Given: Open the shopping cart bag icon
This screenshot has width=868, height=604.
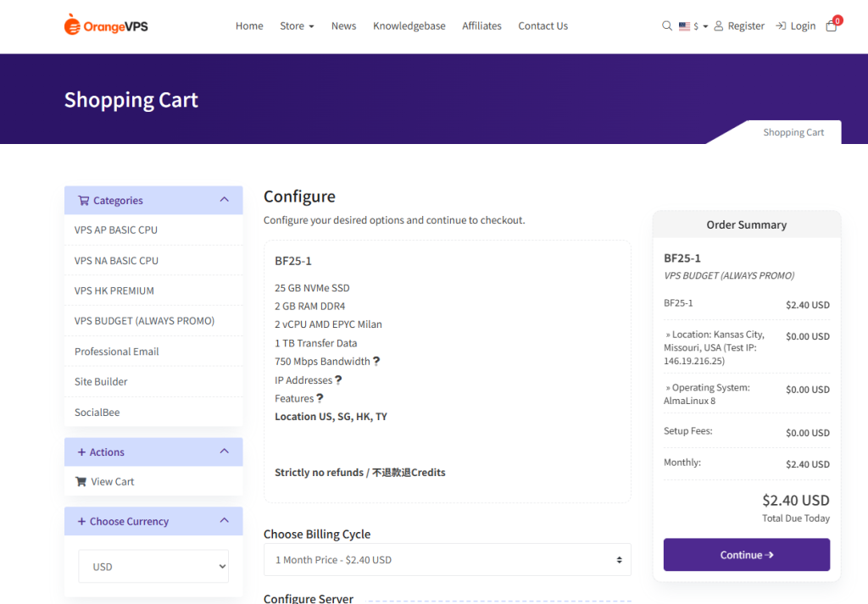Looking at the screenshot, I should [831, 26].
